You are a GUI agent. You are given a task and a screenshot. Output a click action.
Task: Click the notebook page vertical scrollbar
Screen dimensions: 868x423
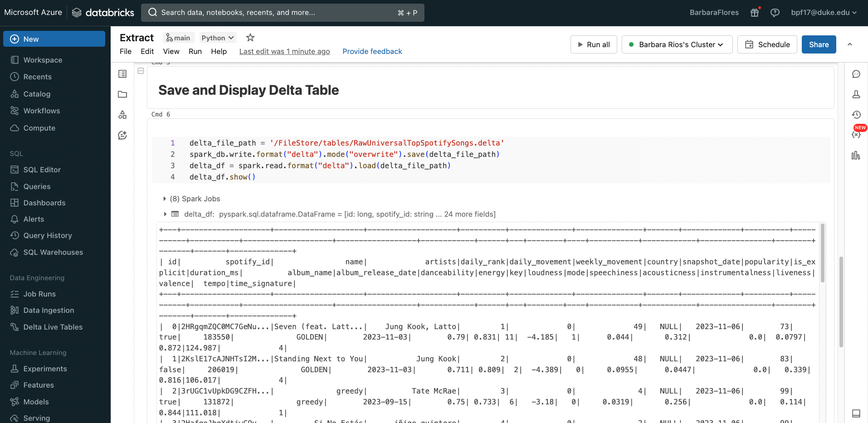click(x=841, y=301)
